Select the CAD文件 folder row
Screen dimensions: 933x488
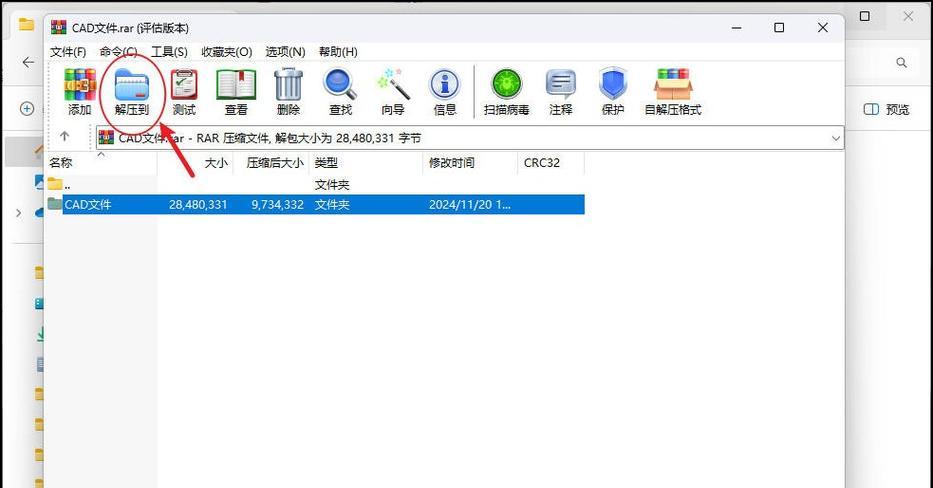315,204
